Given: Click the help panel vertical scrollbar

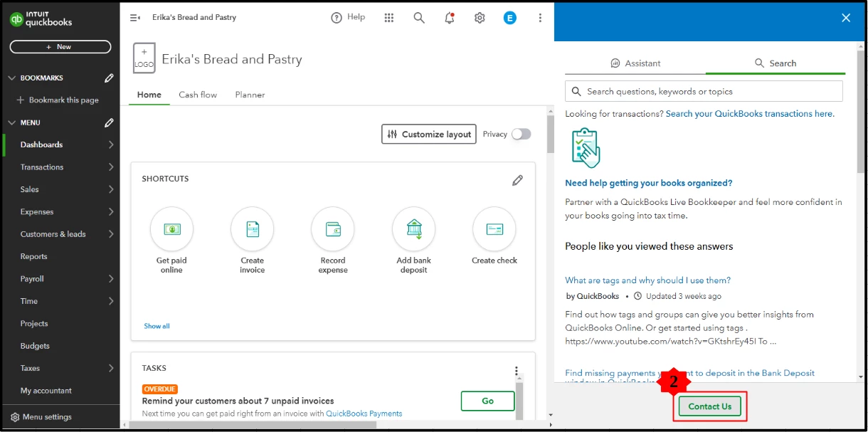Looking at the screenshot, I should pyautogui.click(x=861, y=107).
